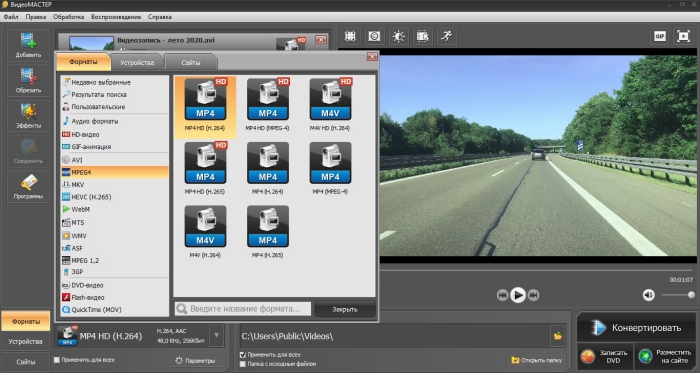Screen dimensions: 700x373
Task: Click Разместить на сайте button
Action: [665, 356]
